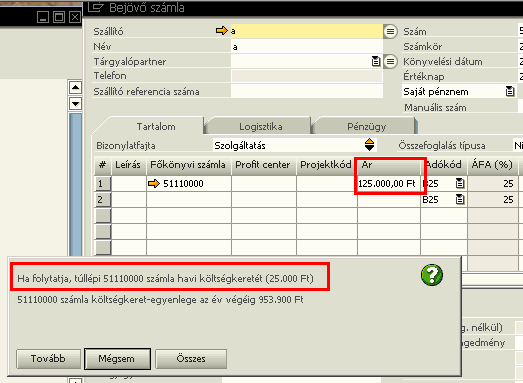
Task: Click the Projektkód cell in row 1
Action: (x=327, y=183)
